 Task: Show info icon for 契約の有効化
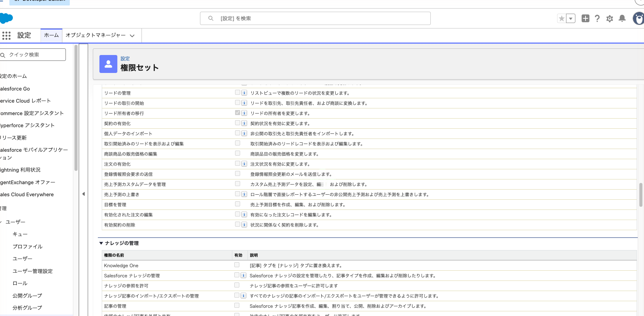click(244, 123)
